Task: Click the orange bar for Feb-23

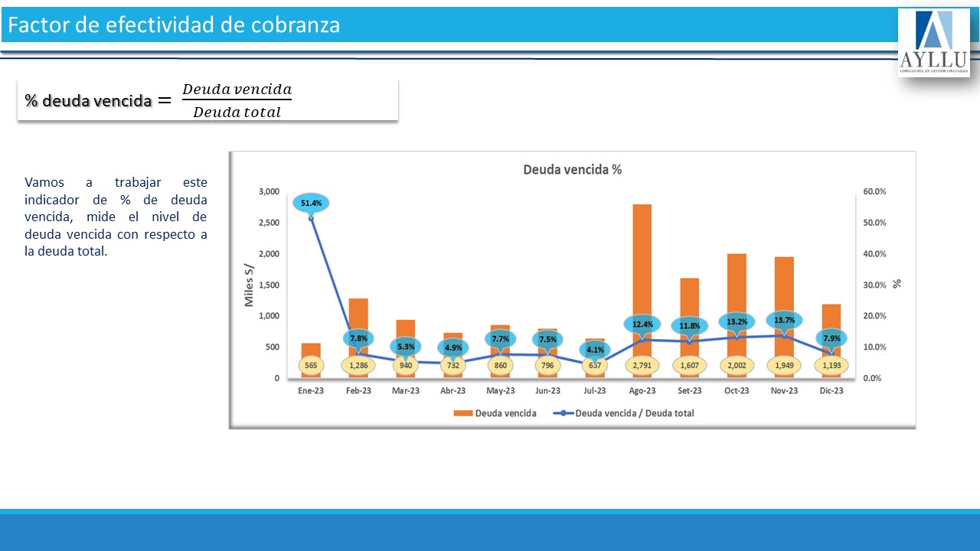Action: tap(358, 325)
